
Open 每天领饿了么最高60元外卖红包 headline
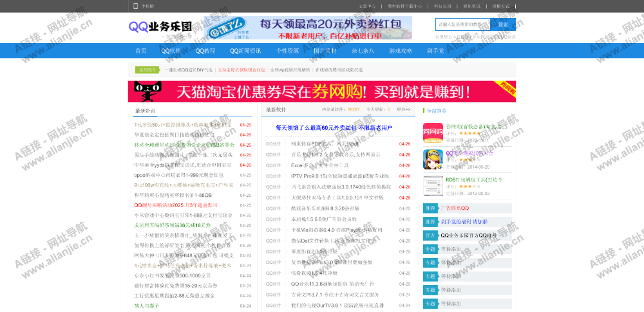334,128
